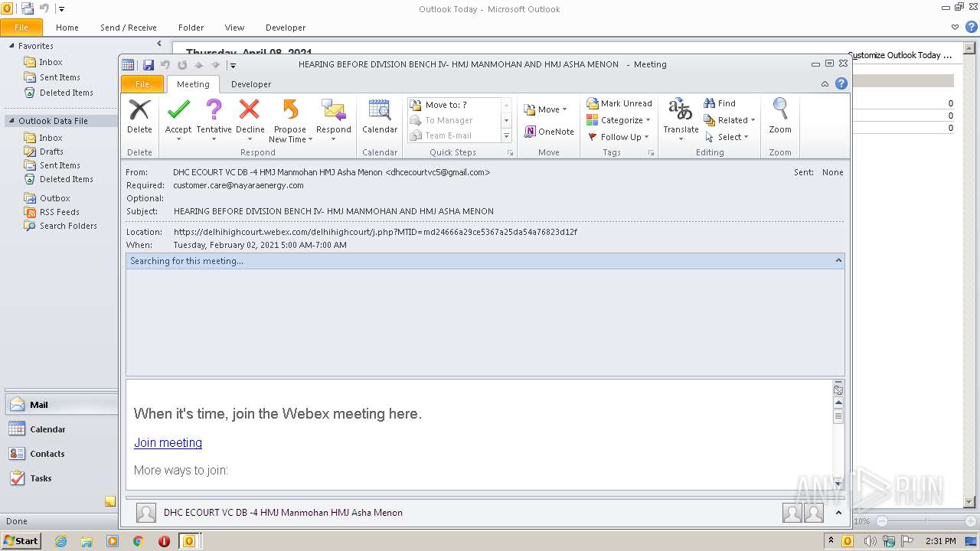Open Quick Steps dialog launcher
The height and width of the screenshot is (551, 980).
coord(510,153)
